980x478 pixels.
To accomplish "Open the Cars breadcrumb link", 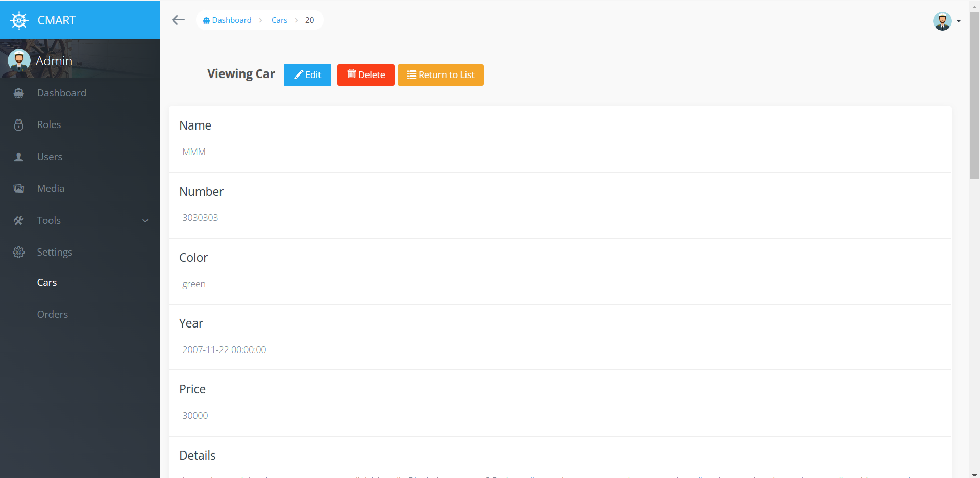I will 279,20.
